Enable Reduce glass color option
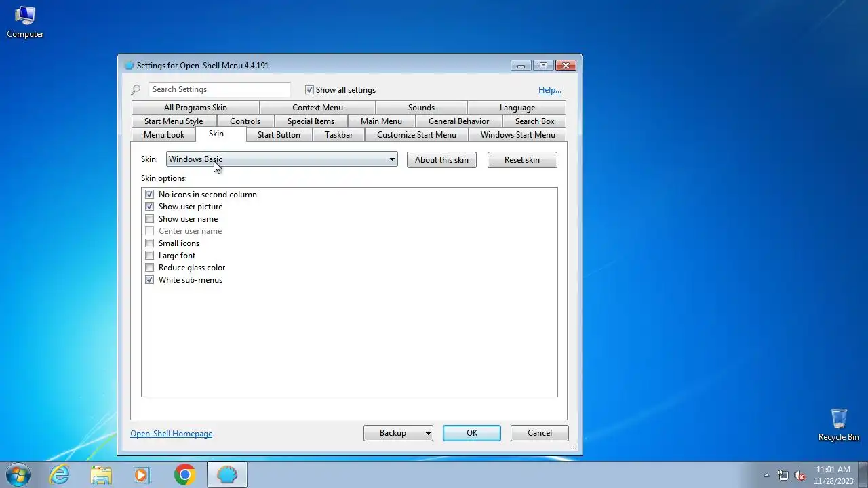 coord(150,268)
